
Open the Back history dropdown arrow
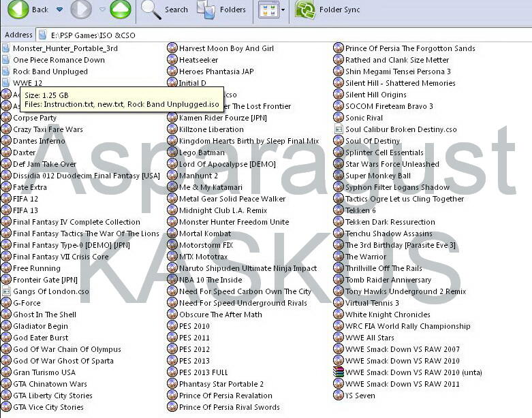59,10
